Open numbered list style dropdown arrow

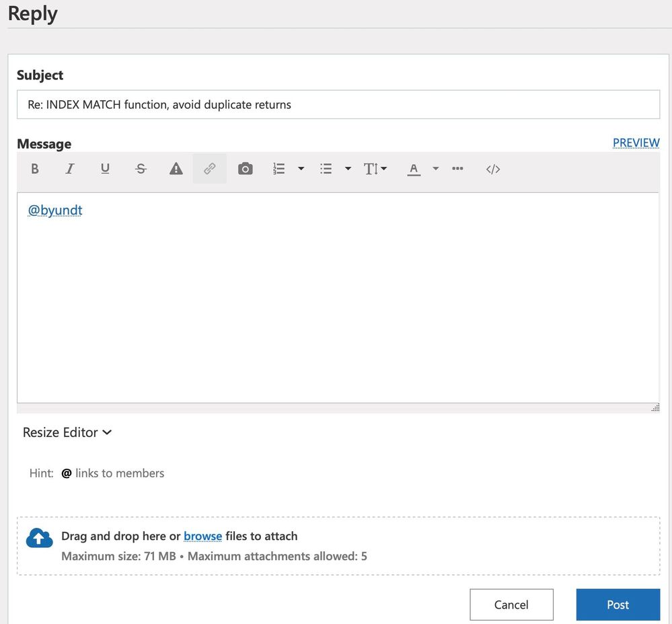[x=301, y=169]
